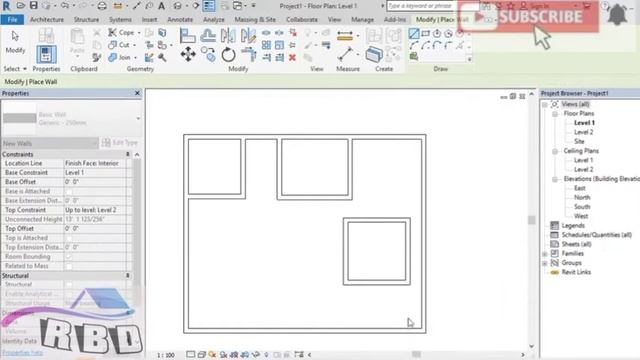Expand the Families tree node
The image size is (640, 360).
(x=545, y=254)
